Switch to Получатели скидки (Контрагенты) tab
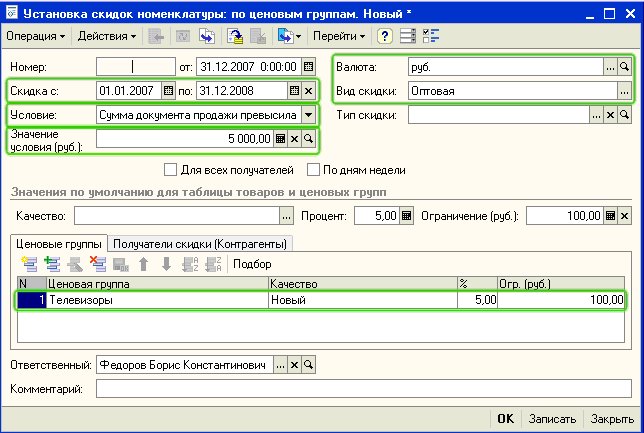 (x=201, y=243)
